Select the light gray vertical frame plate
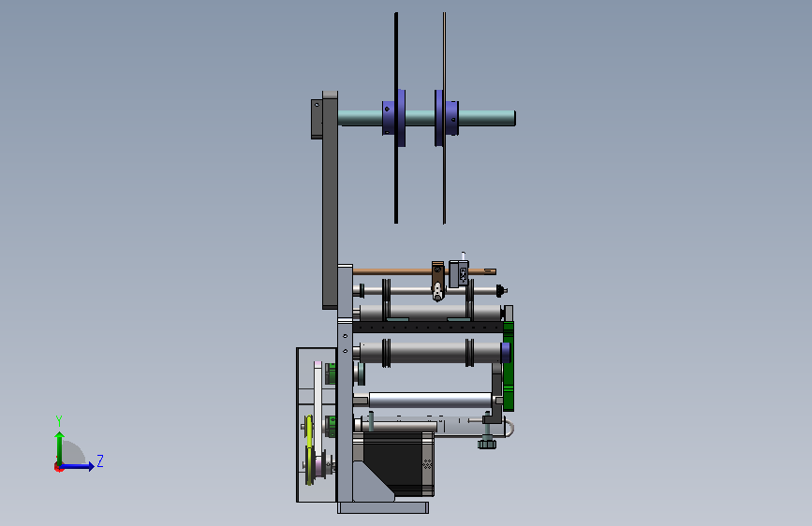This screenshot has height=526, width=812. coord(345,383)
